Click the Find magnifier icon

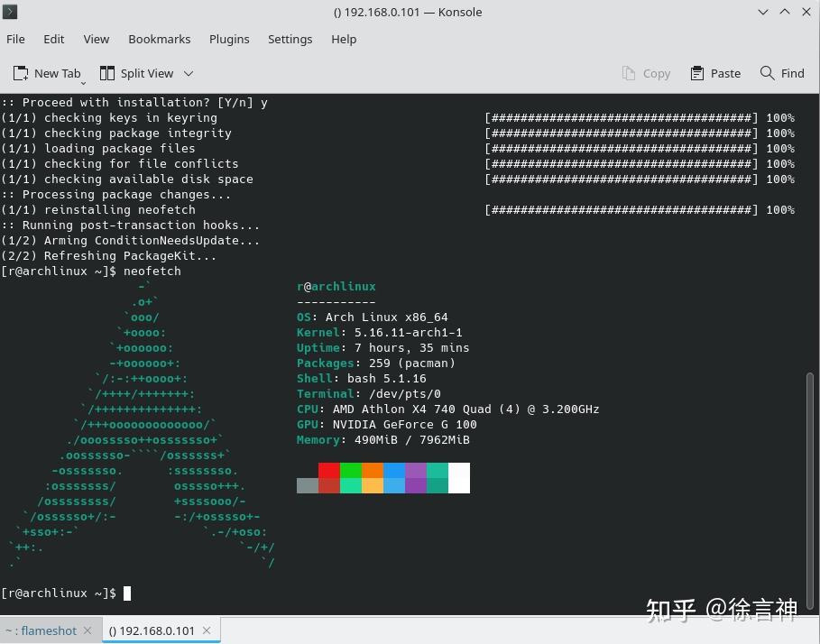coord(766,73)
